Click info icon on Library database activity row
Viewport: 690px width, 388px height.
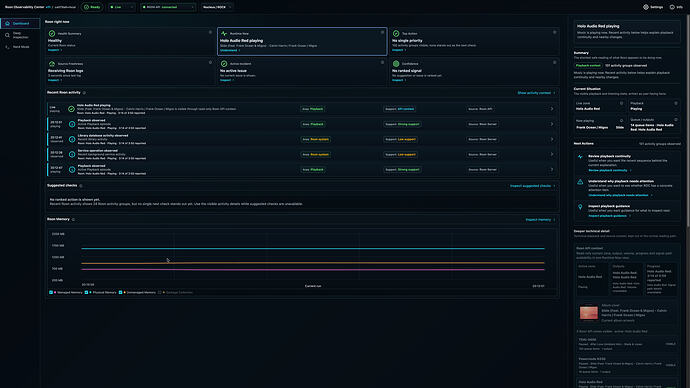click(72, 139)
